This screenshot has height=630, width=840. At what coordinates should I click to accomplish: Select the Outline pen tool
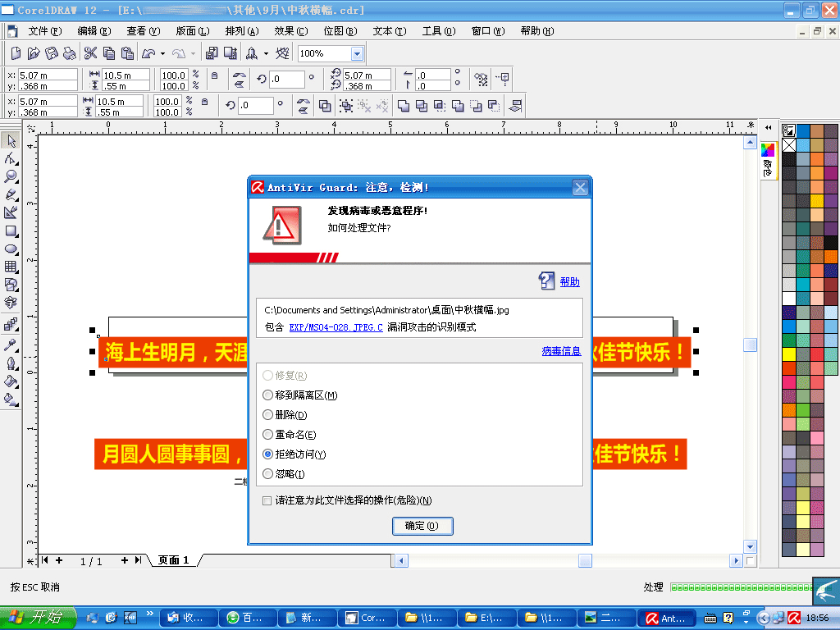pos(11,363)
